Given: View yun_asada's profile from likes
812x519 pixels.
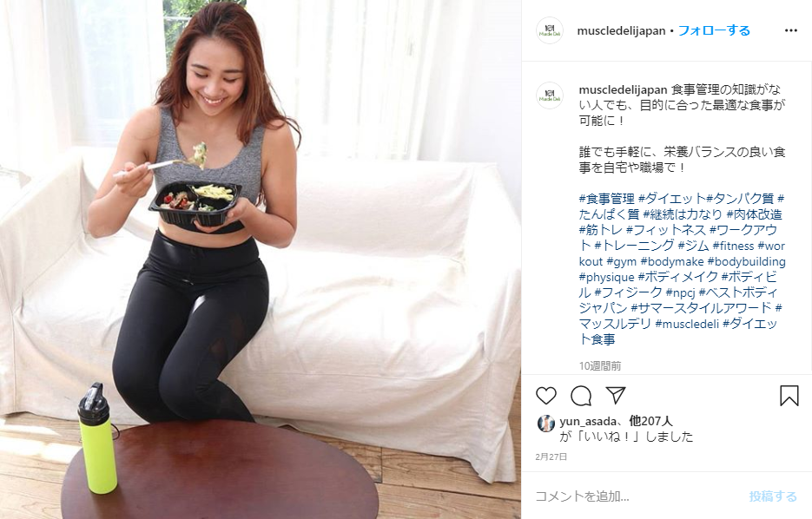Looking at the screenshot, I should click(x=588, y=422).
